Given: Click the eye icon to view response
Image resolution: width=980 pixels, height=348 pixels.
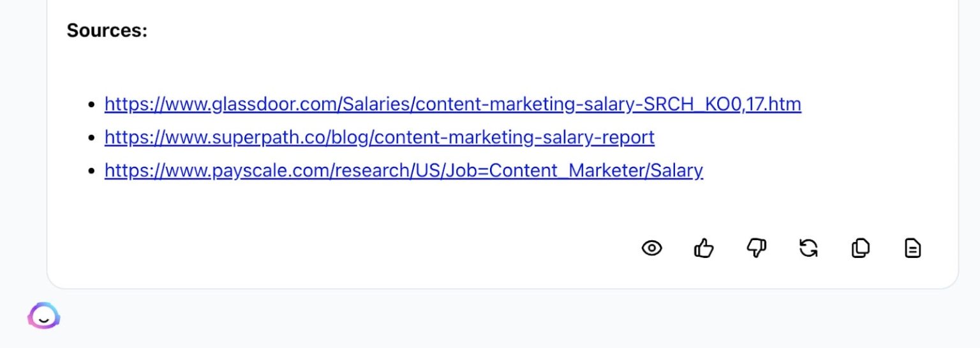Looking at the screenshot, I should point(651,248).
